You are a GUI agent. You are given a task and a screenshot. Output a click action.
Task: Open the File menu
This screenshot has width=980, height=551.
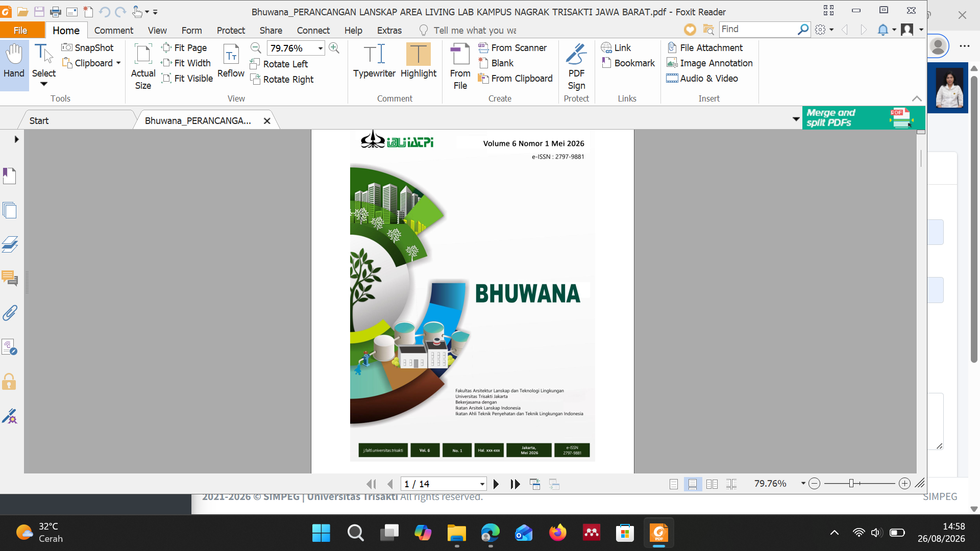tap(20, 30)
